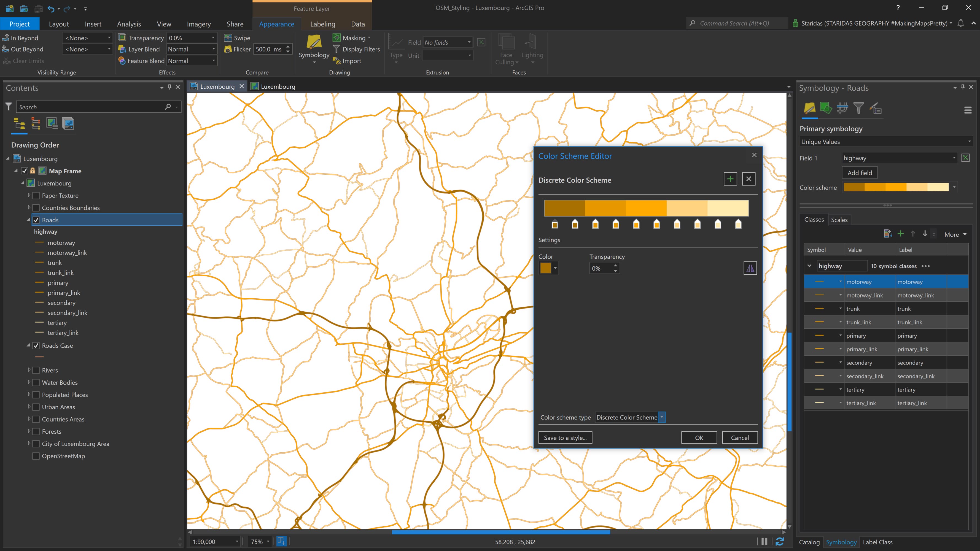Open the Symbology panel options menu
980x551 pixels.
(968, 110)
